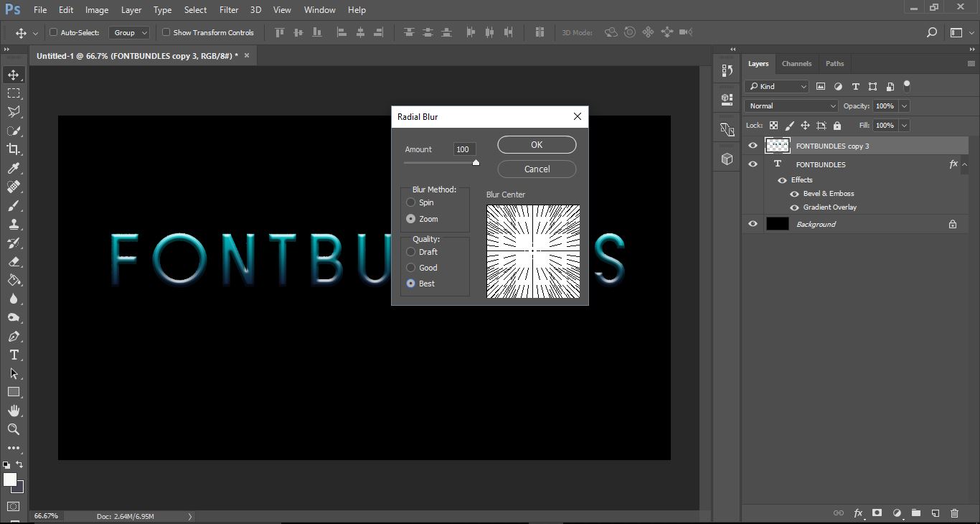Open the Layer menu
The image size is (980, 524).
click(131, 10)
